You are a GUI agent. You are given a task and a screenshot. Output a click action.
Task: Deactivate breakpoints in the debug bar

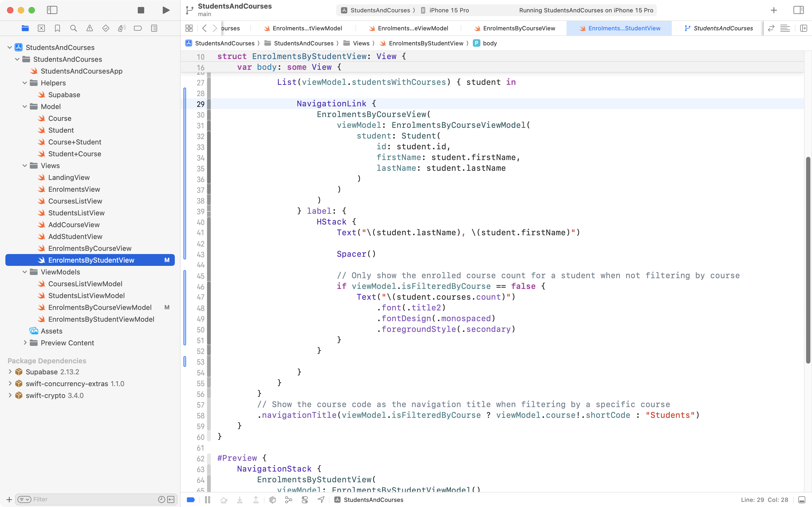coord(191,500)
